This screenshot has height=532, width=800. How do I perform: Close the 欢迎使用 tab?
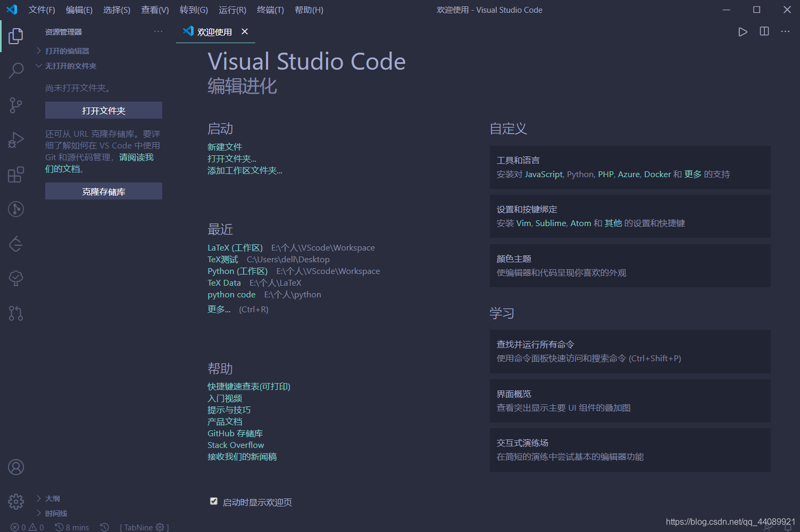pos(245,31)
